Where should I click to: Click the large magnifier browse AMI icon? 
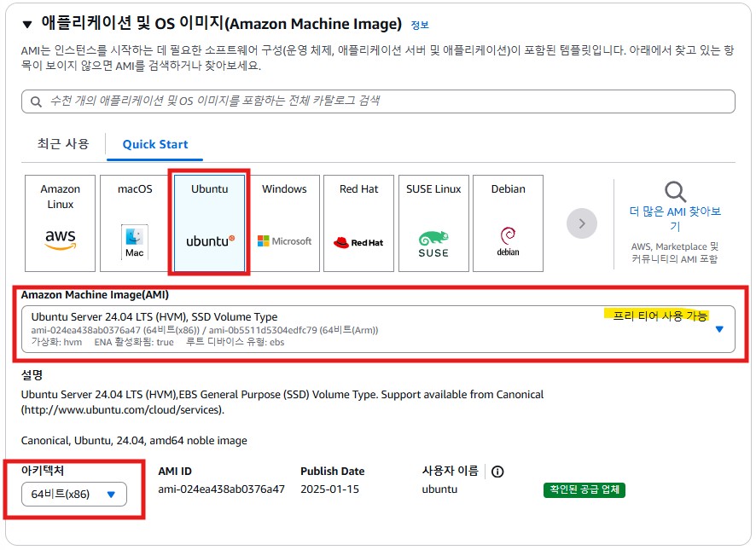pyautogui.click(x=675, y=192)
